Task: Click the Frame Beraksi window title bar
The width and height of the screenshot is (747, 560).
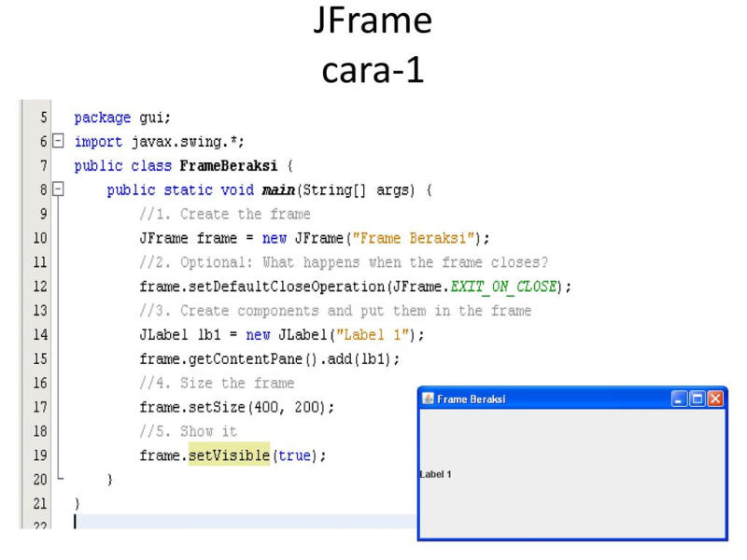Action: click(x=571, y=399)
